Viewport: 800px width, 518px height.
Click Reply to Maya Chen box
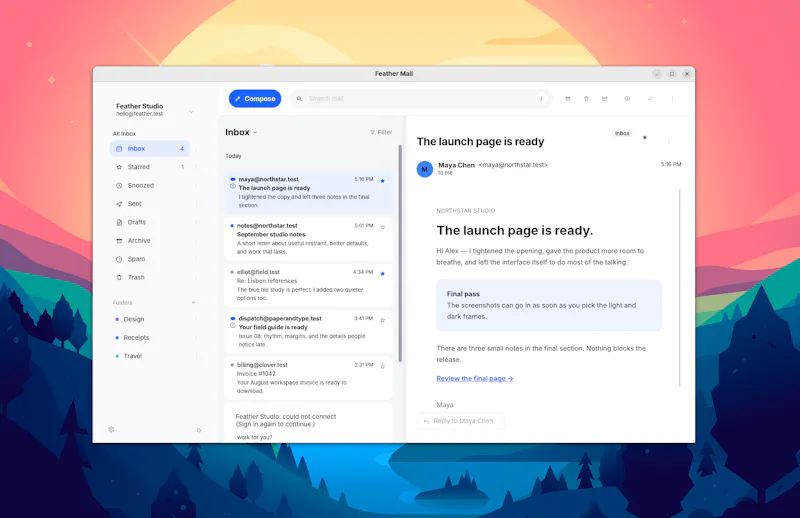[x=461, y=421]
